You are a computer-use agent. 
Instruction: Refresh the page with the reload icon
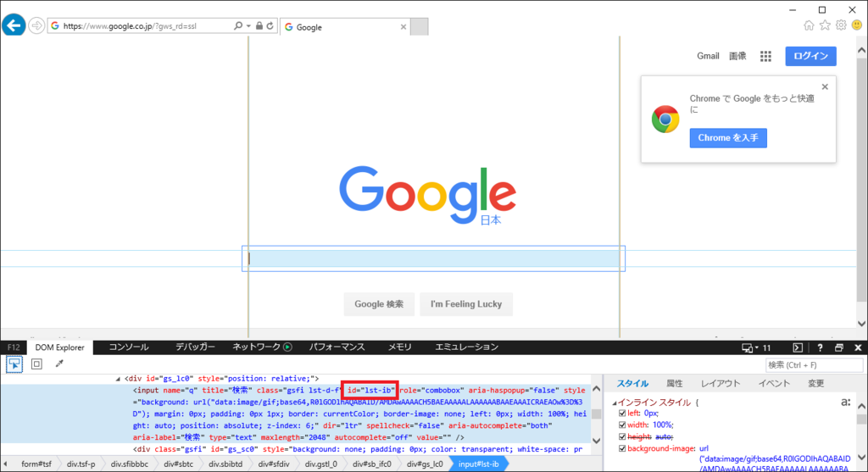(270, 26)
